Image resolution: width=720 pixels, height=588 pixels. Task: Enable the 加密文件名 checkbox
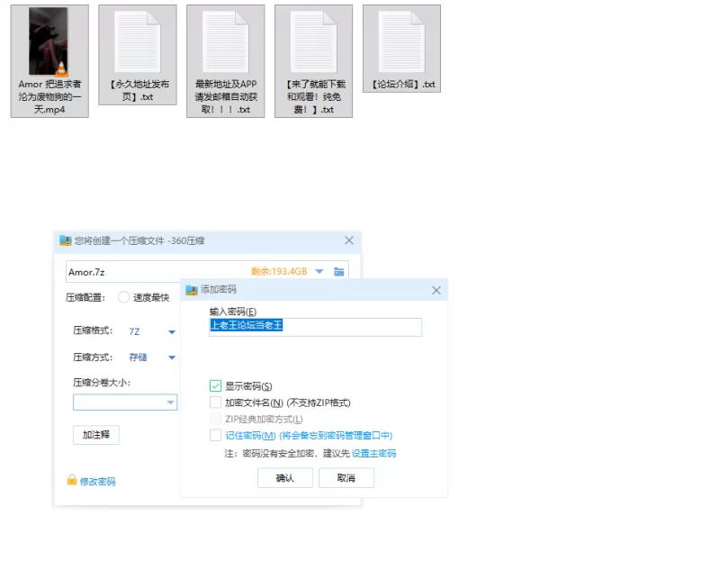click(x=215, y=403)
